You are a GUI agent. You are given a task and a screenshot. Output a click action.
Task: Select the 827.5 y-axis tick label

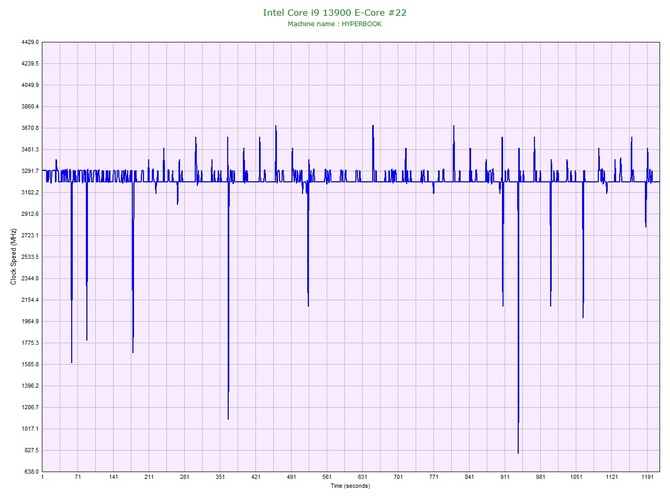coord(31,450)
